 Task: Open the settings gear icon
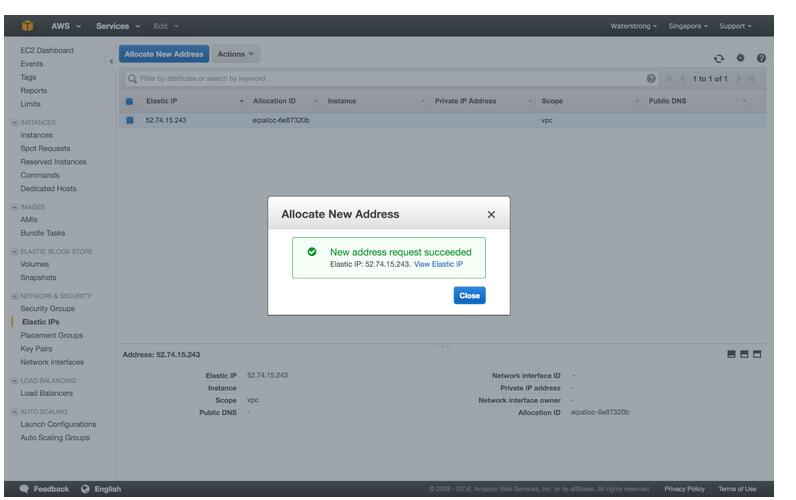point(740,58)
